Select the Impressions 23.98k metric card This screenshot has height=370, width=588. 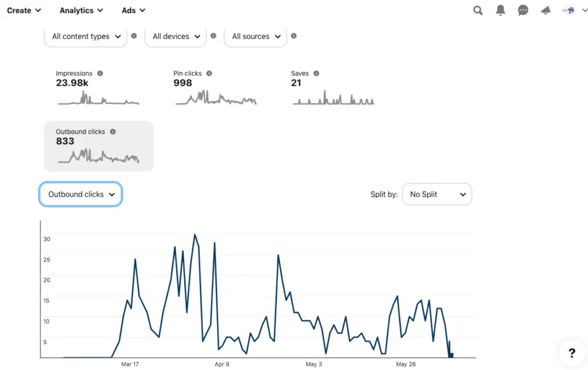pos(98,88)
